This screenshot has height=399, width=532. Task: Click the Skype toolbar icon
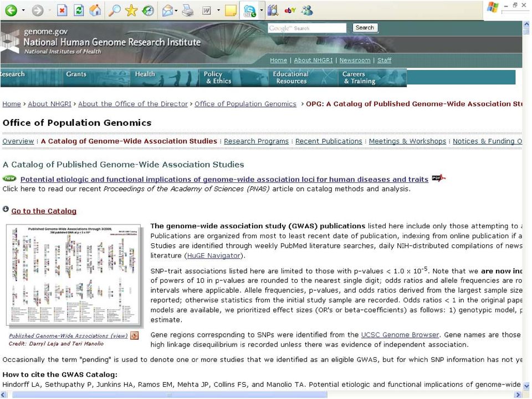[250, 11]
